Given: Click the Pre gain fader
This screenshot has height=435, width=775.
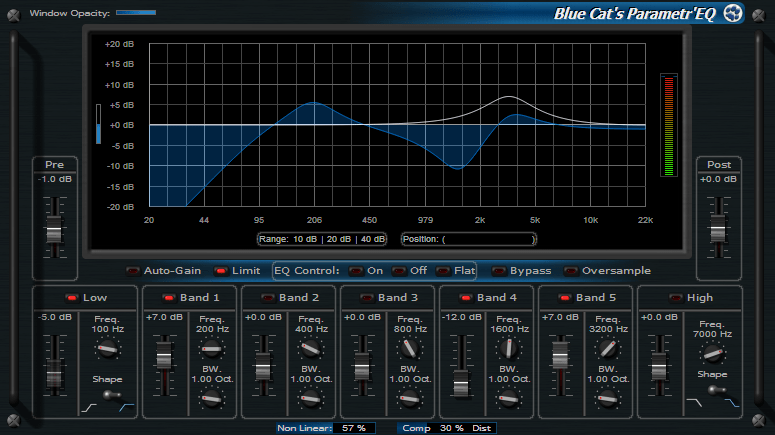Looking at the screenshot, I should [x=54, y=230].
